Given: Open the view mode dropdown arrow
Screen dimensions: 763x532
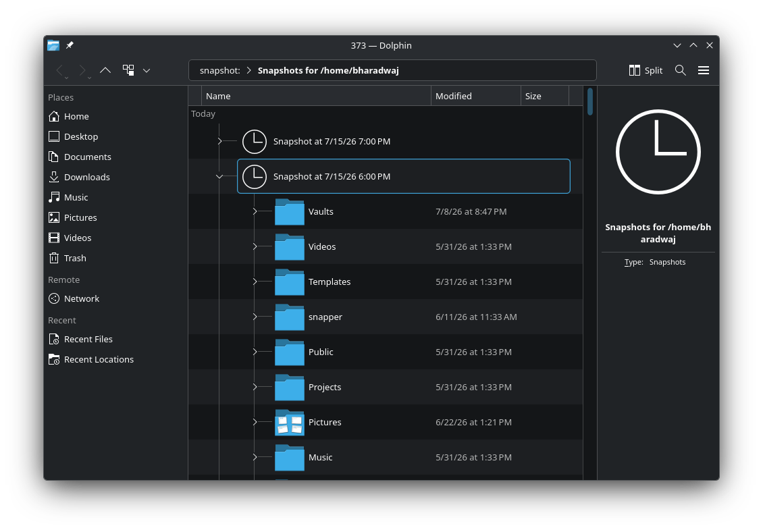Looking at the screenshot, I should click(x=147, y=71).
